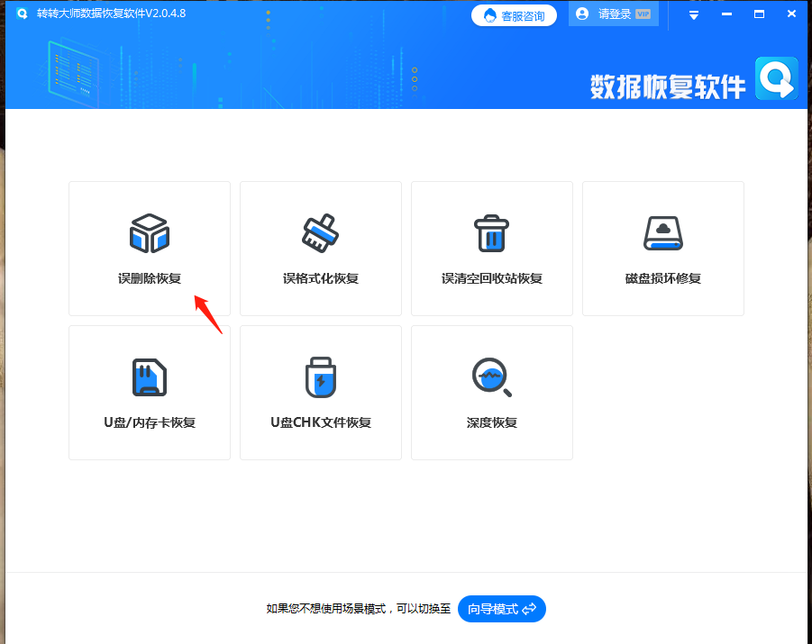The height and width of the screenshot is (644, 812).
Task: Select the 深度恢复 recovery card
Action: [x=491, y=393]
